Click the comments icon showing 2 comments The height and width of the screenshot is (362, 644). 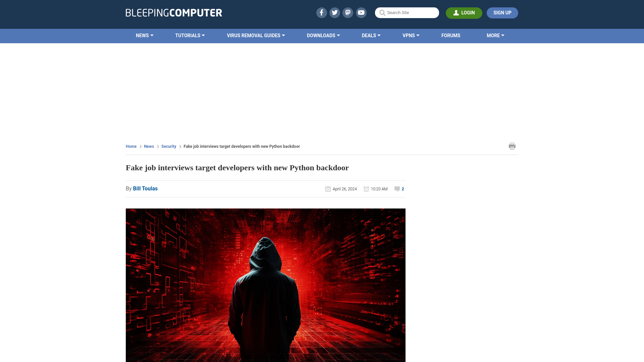[x=397, y=189]
